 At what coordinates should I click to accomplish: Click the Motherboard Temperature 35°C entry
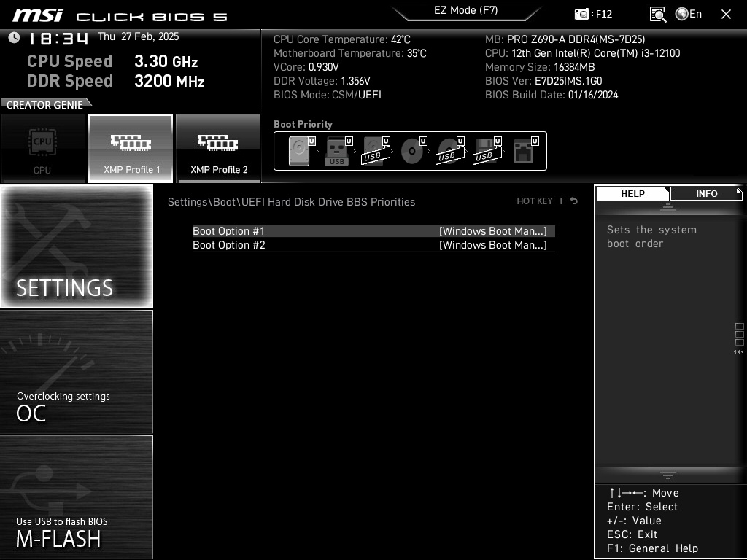pyautogui.click(x=350, y=53)
